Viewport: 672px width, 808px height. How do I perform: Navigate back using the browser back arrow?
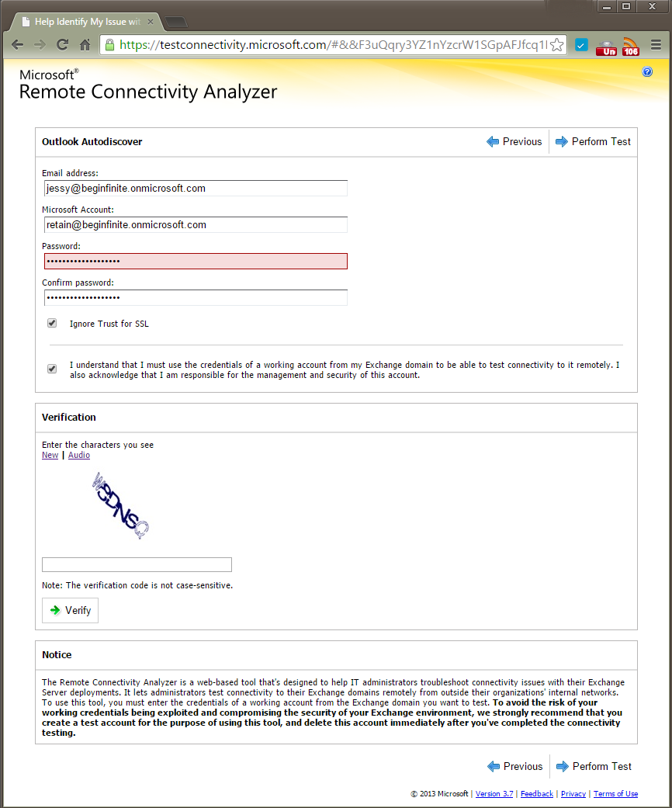pos(17,45)
